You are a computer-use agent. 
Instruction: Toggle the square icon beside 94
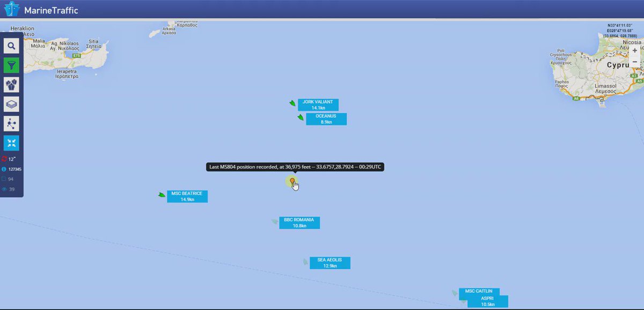(x=4, y=179)
